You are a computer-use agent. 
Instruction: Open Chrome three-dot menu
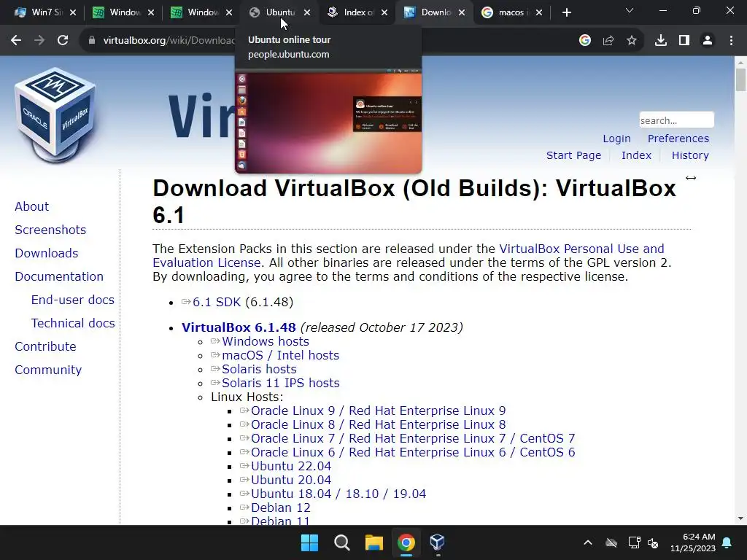pos(731,41)
